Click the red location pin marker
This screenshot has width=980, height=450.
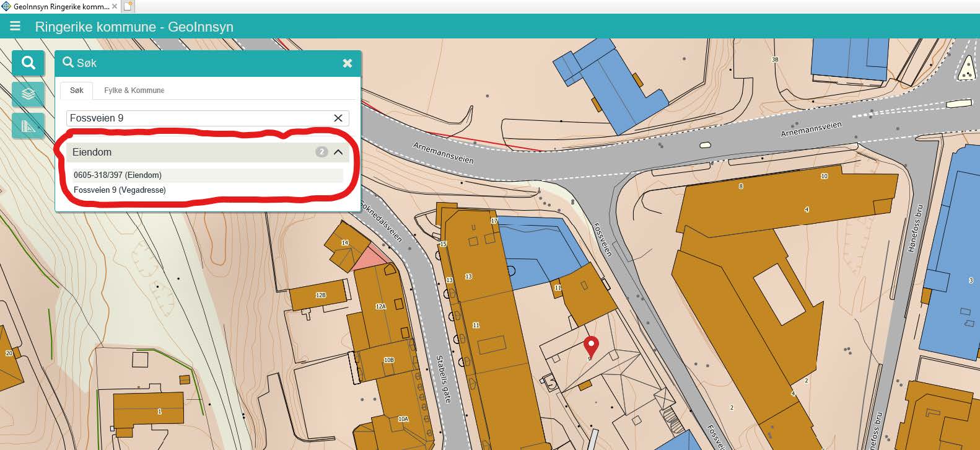pos(592,346)
